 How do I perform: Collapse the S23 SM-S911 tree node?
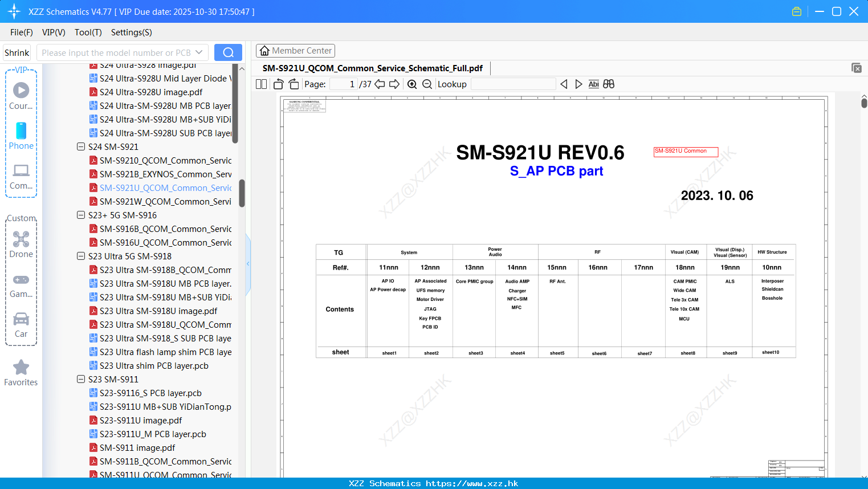coord(81,379)
